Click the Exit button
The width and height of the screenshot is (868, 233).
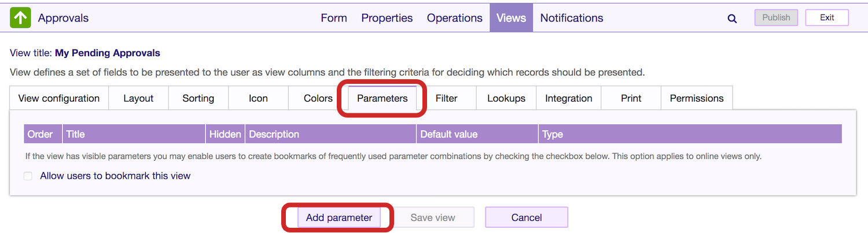(x=827, y=17)
